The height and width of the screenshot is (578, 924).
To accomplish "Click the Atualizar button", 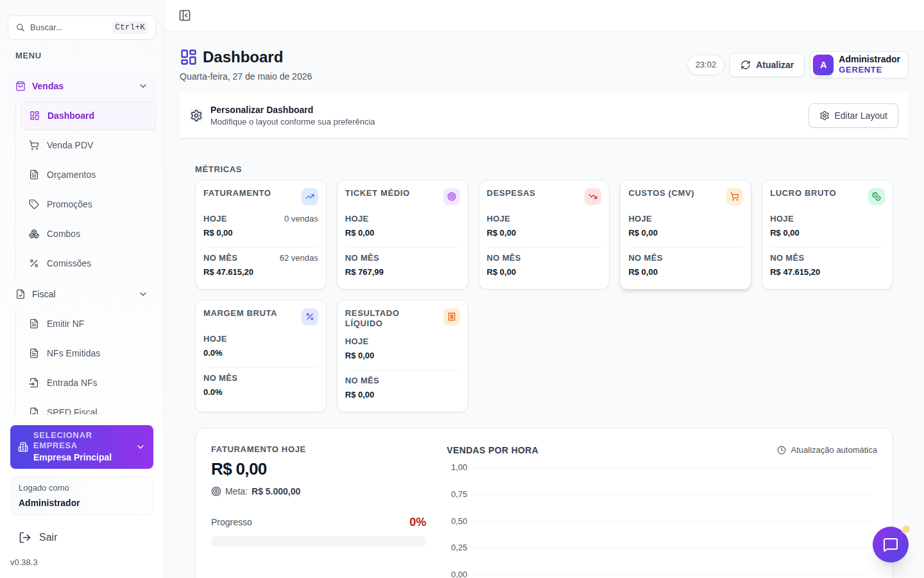I will tap(767, 65).
